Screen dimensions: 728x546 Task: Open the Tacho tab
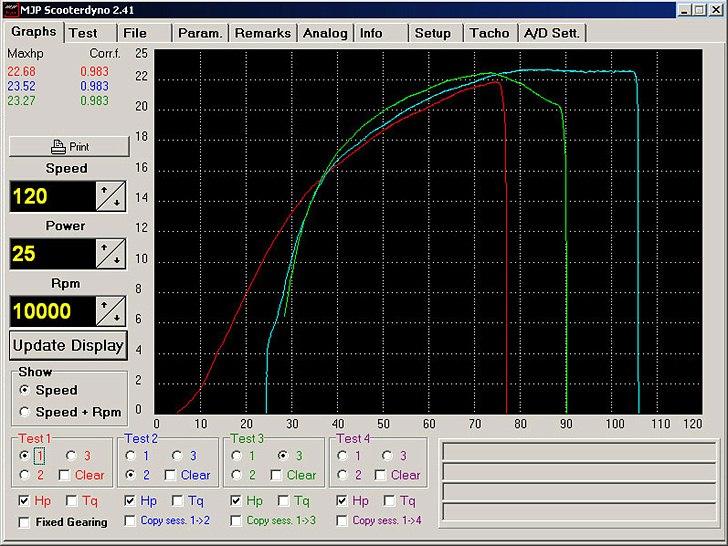[x=489, y=33]
